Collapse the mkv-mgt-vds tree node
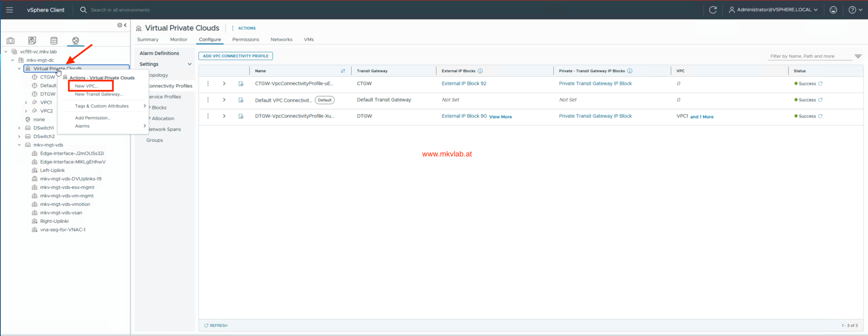 [19, 145]
